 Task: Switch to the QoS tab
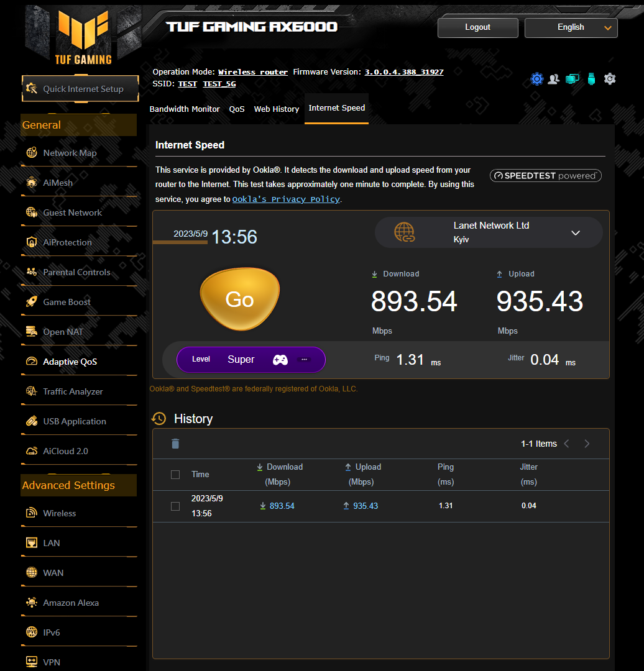tap(237, 109)
